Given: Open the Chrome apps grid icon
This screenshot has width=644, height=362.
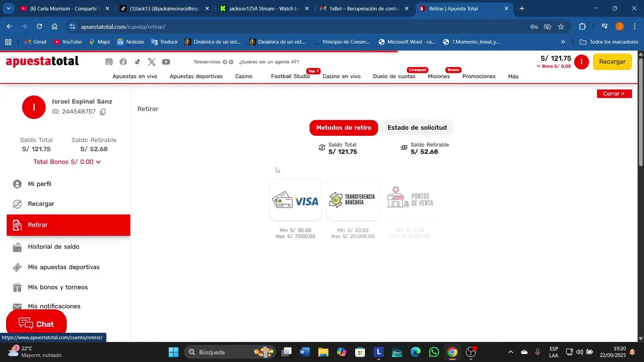Looking at the screenshot, I should [8, 42].
